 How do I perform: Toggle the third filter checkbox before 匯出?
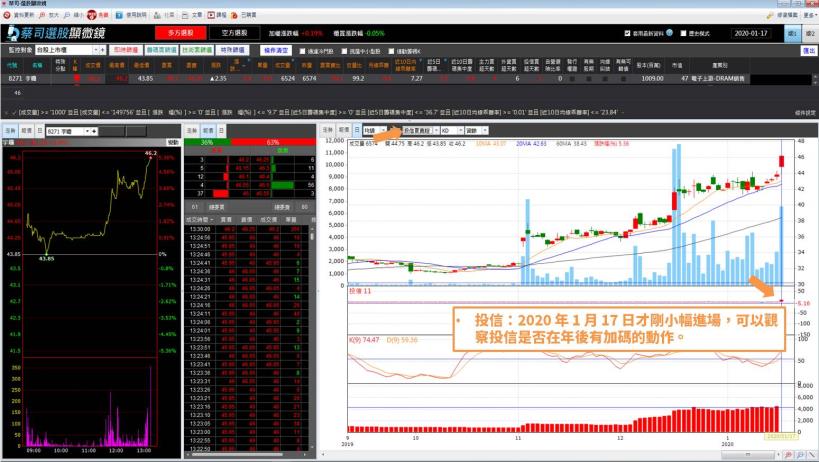391,51
